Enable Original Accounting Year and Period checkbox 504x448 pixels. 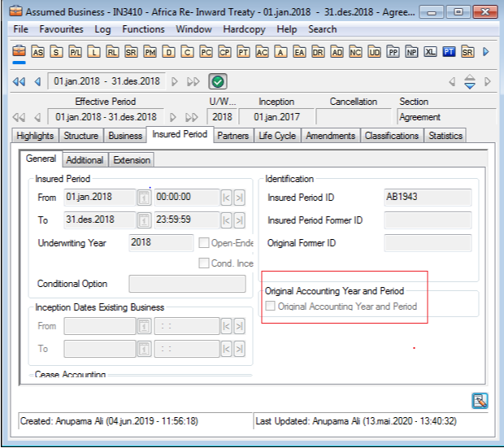click(x=270, y=307)
